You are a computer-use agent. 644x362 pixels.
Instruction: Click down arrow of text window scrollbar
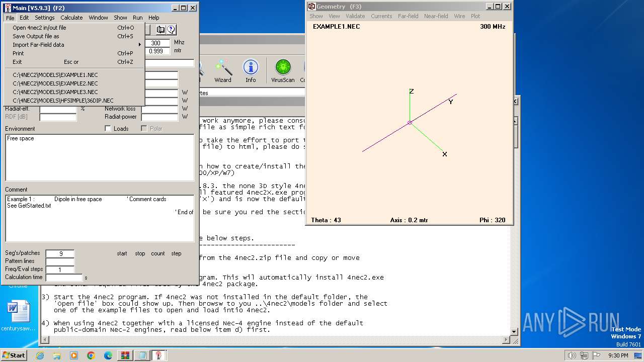514,332
